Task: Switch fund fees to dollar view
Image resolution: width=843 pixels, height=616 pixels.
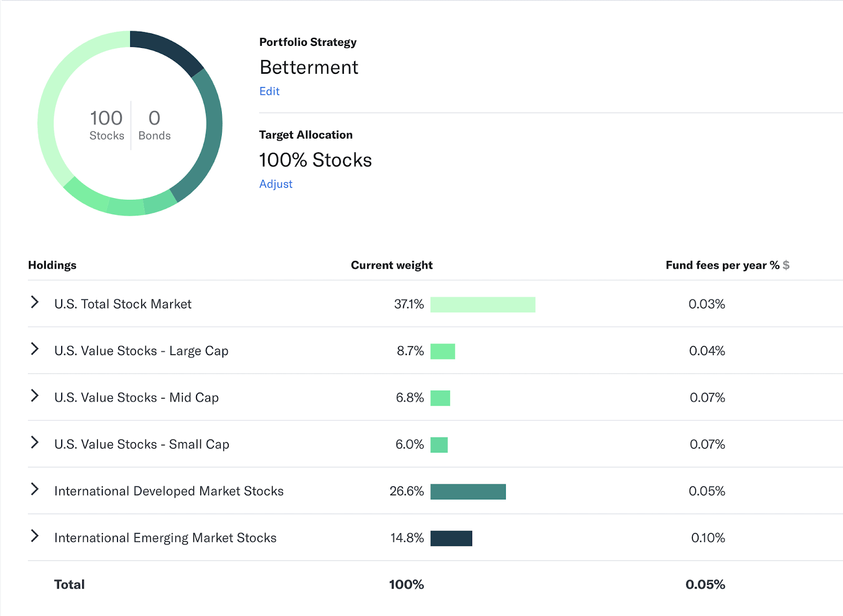Action: (786, 265)
